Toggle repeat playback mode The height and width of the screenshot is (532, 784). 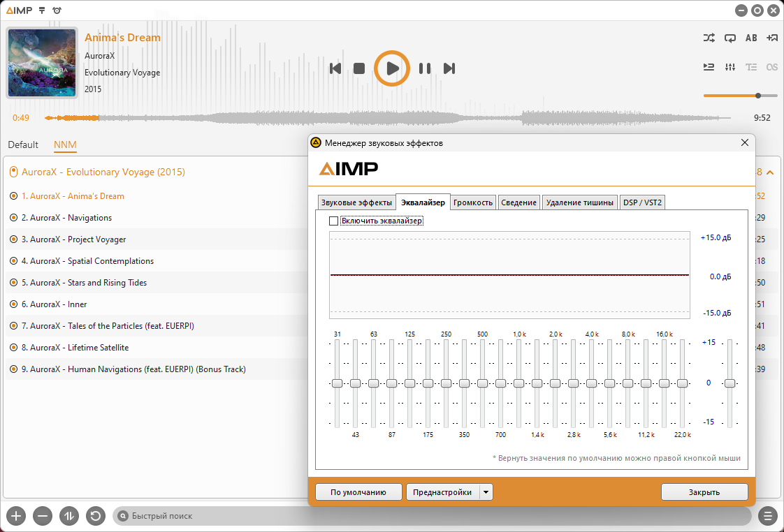tap(730, 38)
